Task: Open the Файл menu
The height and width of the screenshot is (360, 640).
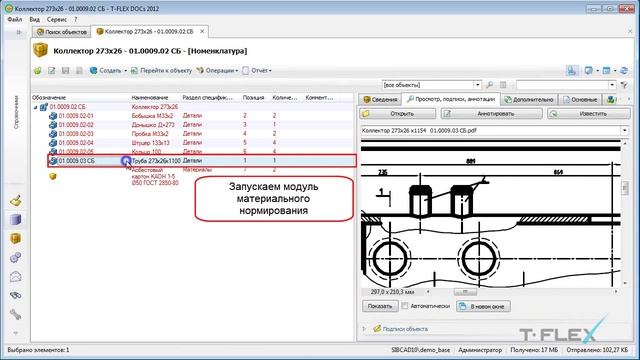Action: pyautogui.click(x=15, y=19)
